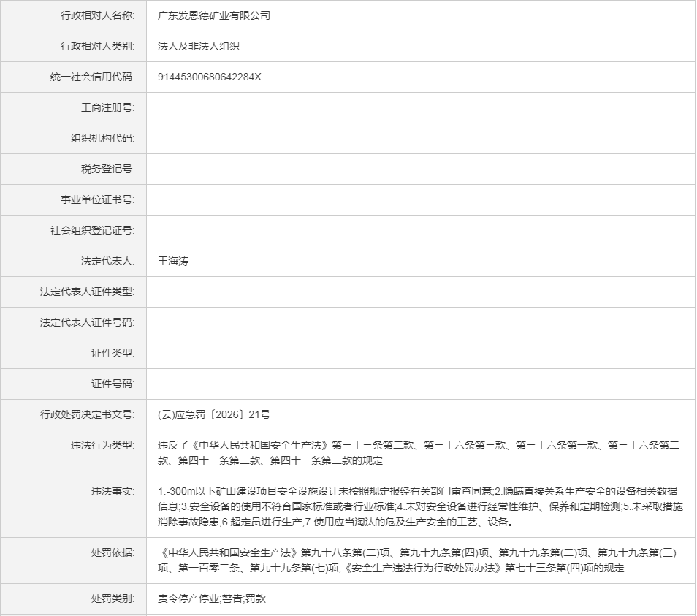Select the label 处罚类别
This screenshot has height=616, width=697.
(x=113, y=598)
